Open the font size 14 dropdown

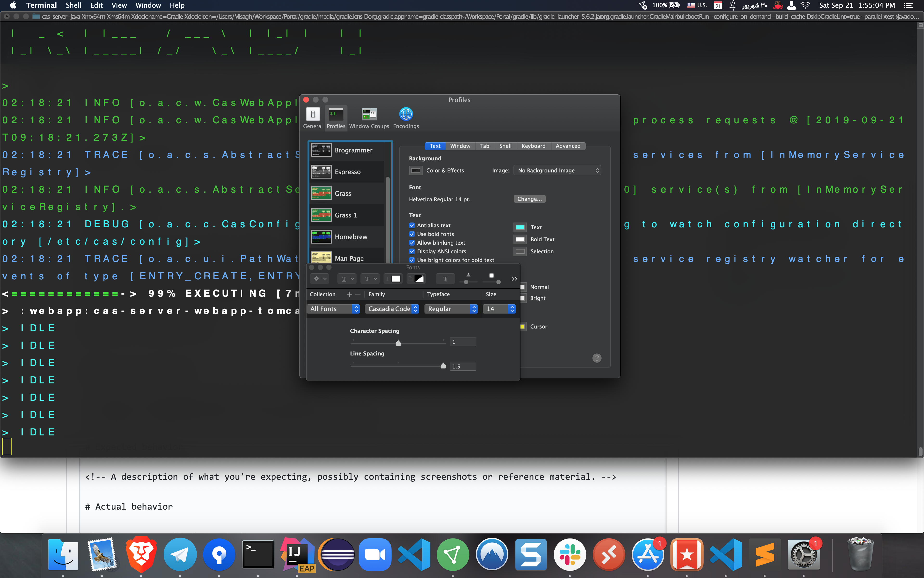(500, 309)
